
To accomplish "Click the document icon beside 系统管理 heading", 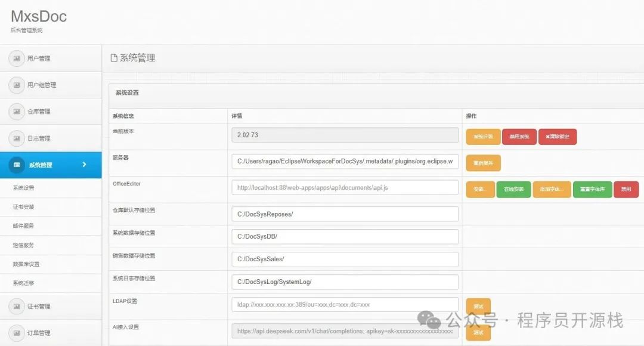I will [x=114, y=58].
